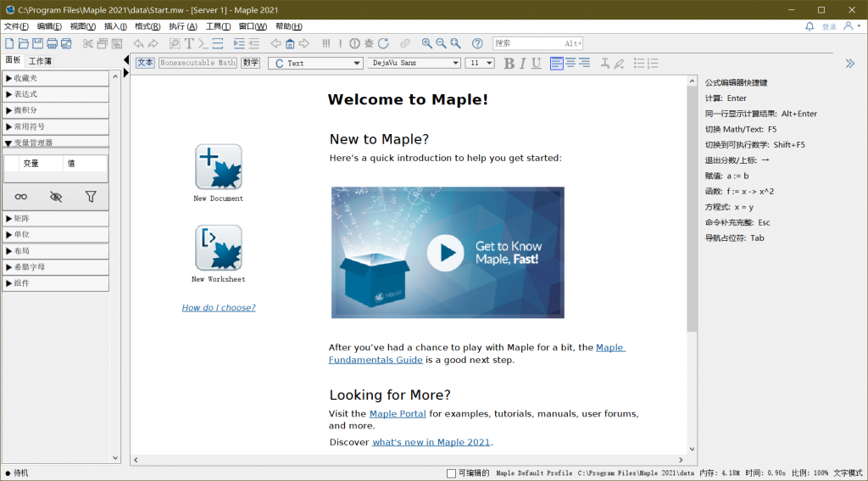Interrupt computation with the circled exclamation icon
The height and width of the screenshot is (481, 868).
pyautogui.click(x=355, y=43)
